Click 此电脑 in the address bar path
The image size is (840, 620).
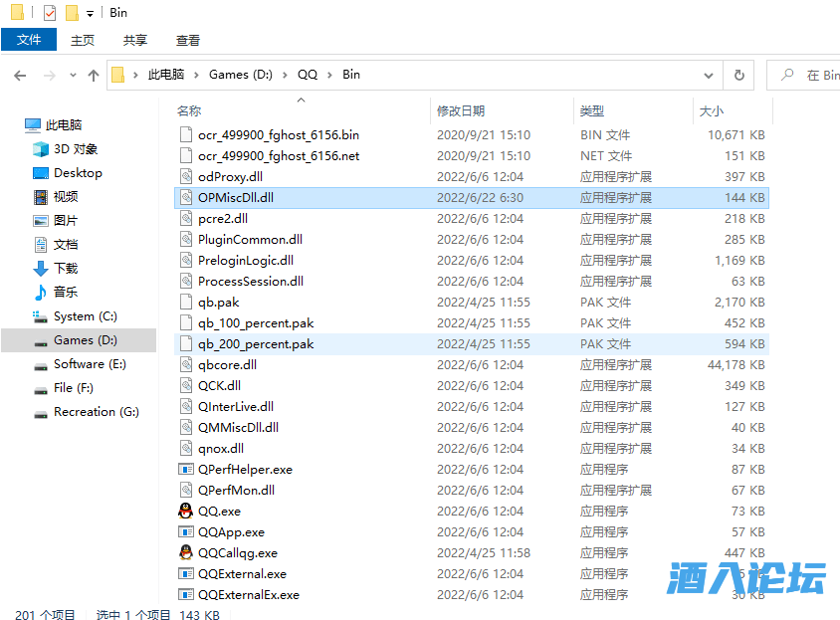[x=166, y=75]
